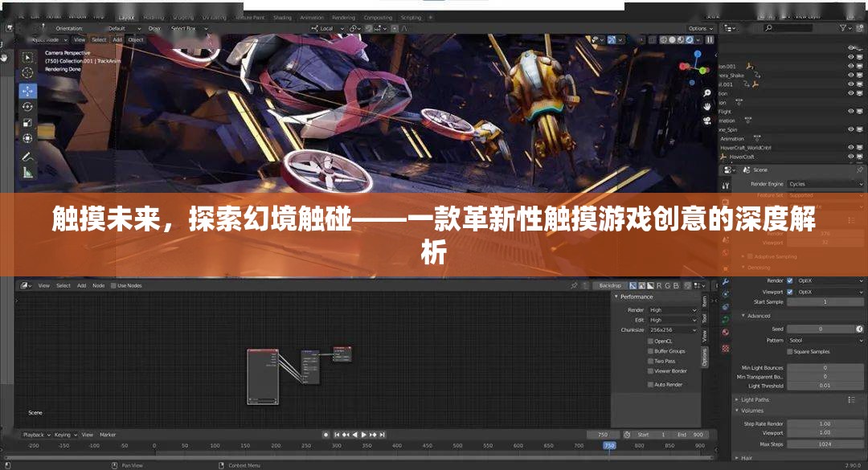Open the Node menu in the compositor header
The width and height of the screenshot is (868, 470).
[99, 286]
